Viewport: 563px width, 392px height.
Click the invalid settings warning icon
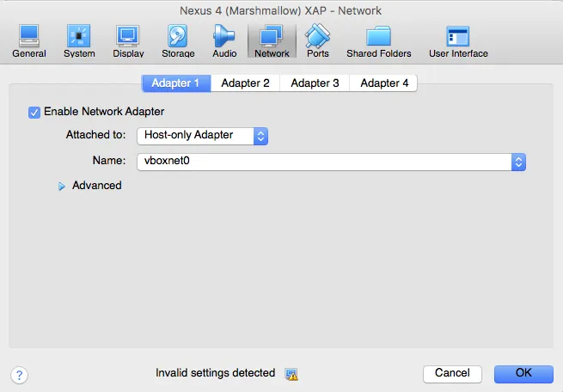point(291,374)
